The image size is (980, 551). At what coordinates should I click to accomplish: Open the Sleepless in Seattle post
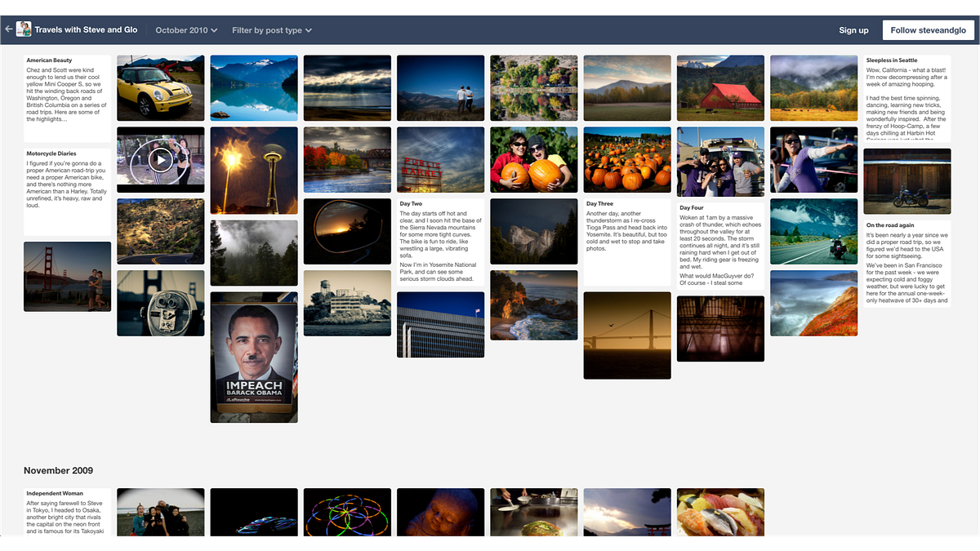pyautogui.click(x=907, y=99)
